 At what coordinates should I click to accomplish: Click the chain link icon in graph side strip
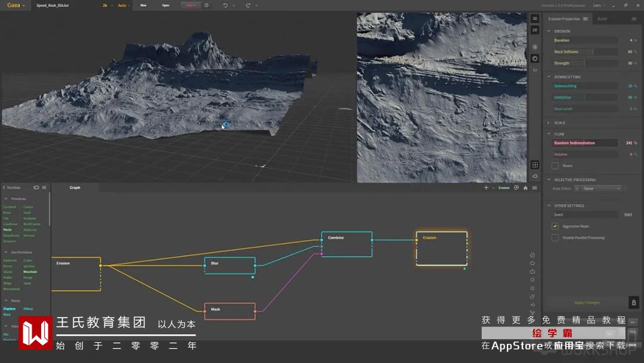coord(532,296)
